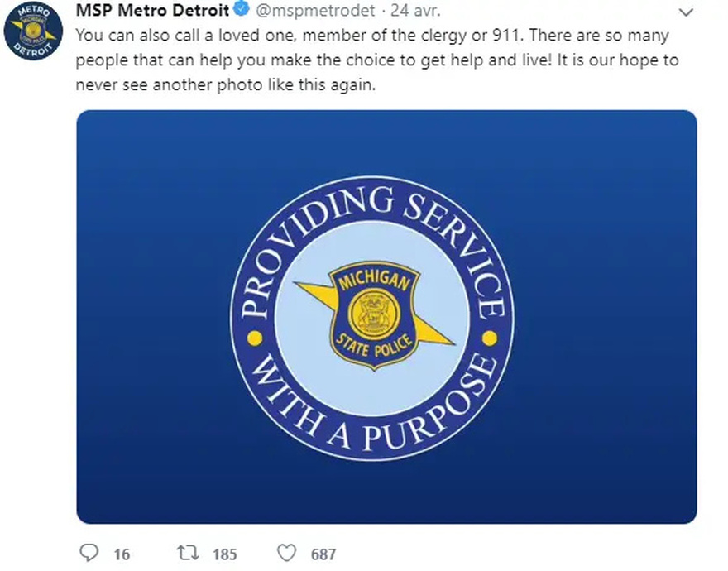Open the 24 avr. timestamp link
The width and height of the screenshot is (728, 571).
415,10
